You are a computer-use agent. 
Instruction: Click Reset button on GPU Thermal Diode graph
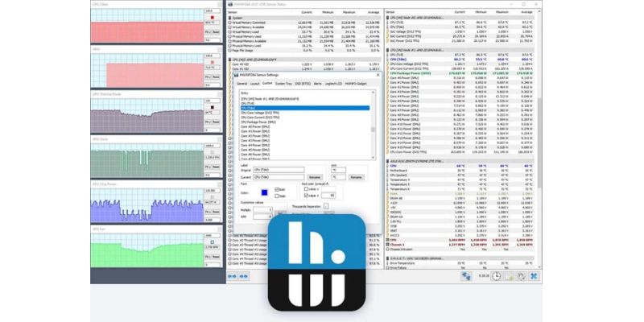(x=216, y=122)
